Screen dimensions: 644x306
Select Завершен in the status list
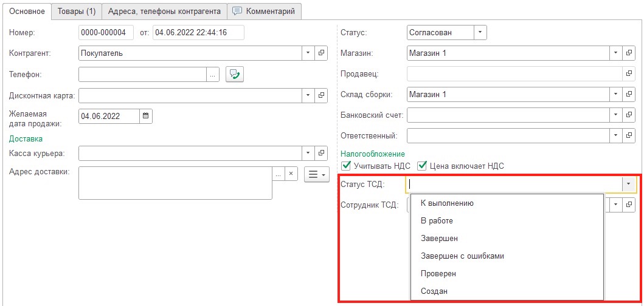pyautogui.click(x=507, y=239)
